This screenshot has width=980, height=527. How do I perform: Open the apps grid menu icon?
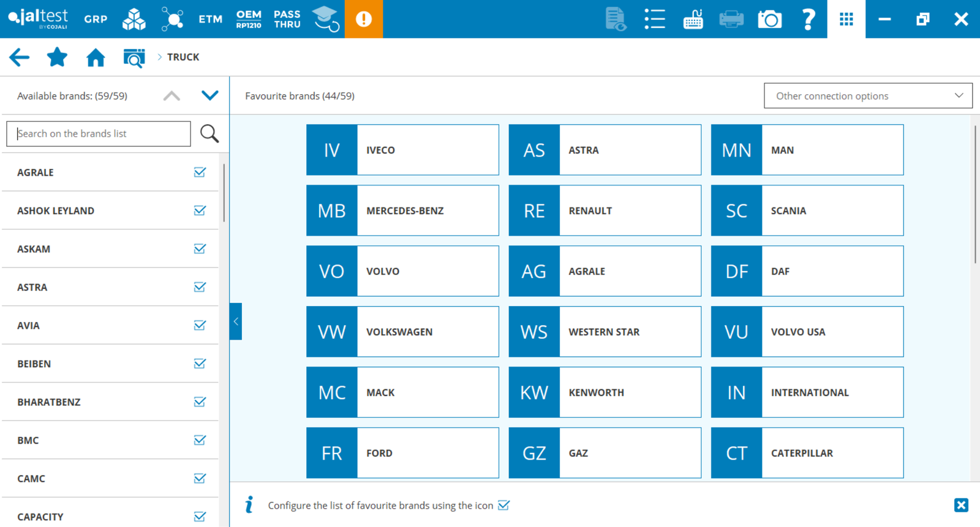[846, 19]
